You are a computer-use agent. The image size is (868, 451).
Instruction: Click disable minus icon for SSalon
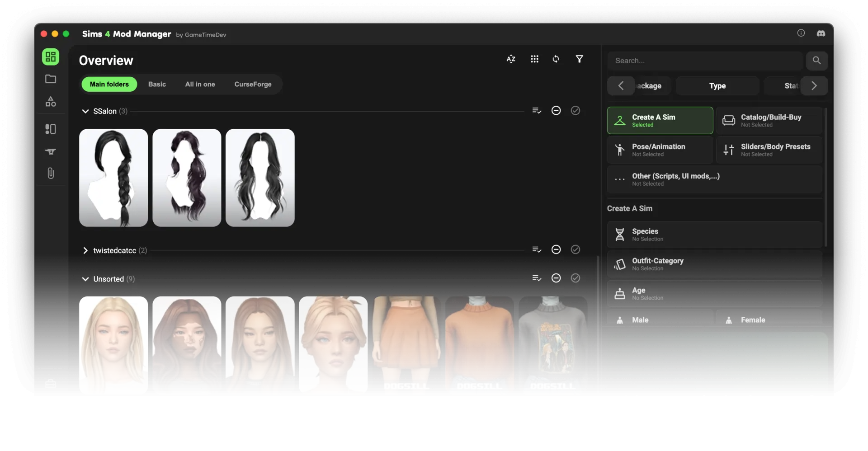(556, 111)
